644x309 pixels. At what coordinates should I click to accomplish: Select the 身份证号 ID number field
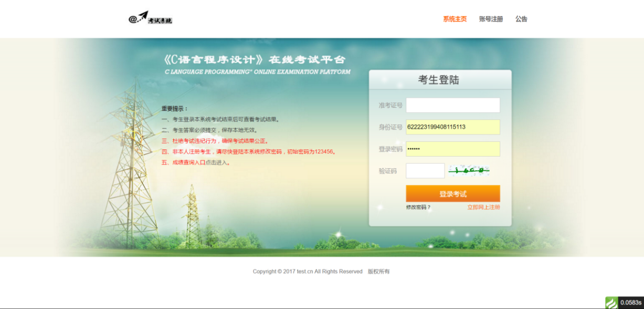click(x=453, y=127)
